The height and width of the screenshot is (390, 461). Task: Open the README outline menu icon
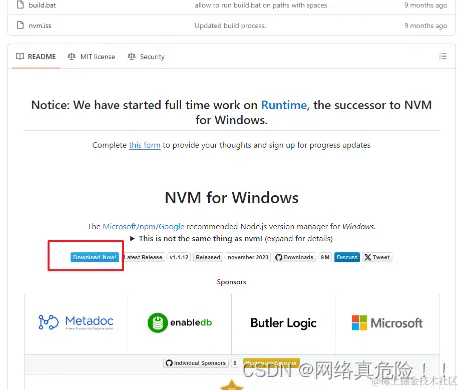(x=443, y=56)
